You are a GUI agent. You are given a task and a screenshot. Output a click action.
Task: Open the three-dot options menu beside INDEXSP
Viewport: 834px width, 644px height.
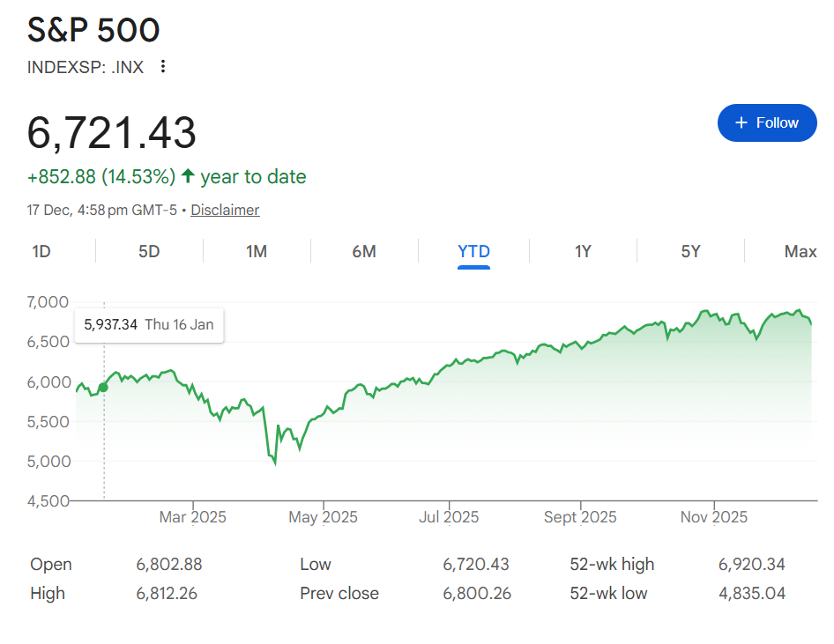(162, 67)
